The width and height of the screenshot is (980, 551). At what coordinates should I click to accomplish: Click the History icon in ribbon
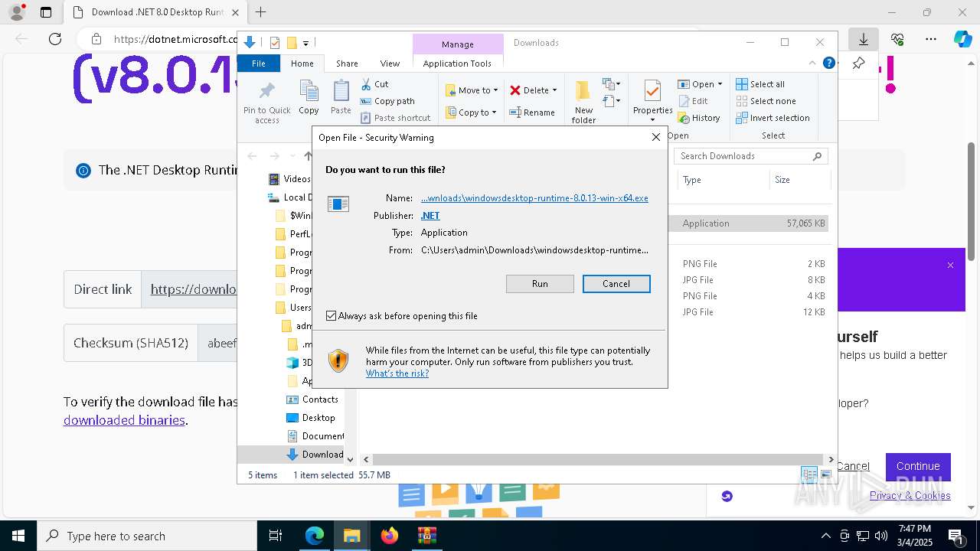(684, 118)
